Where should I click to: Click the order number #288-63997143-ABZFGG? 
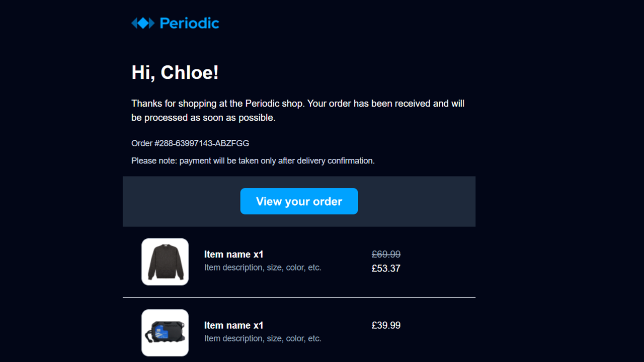click(x=190, y=143)
